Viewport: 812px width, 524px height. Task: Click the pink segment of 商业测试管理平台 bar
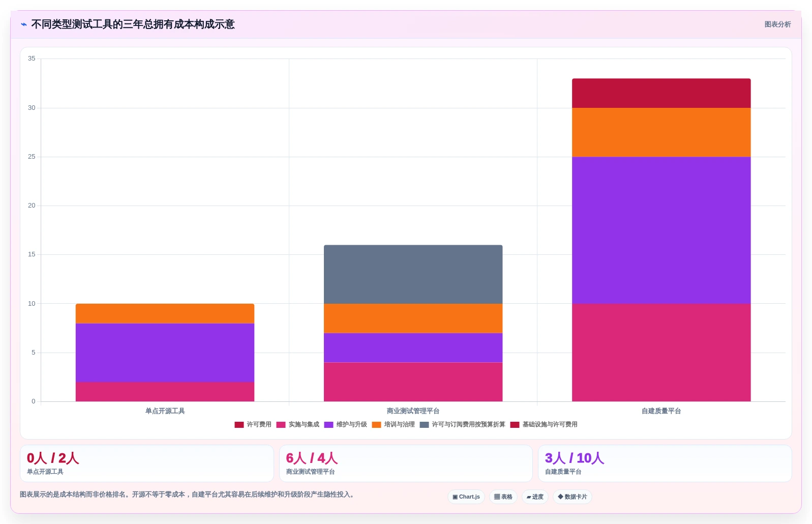(x=413, y=382)
